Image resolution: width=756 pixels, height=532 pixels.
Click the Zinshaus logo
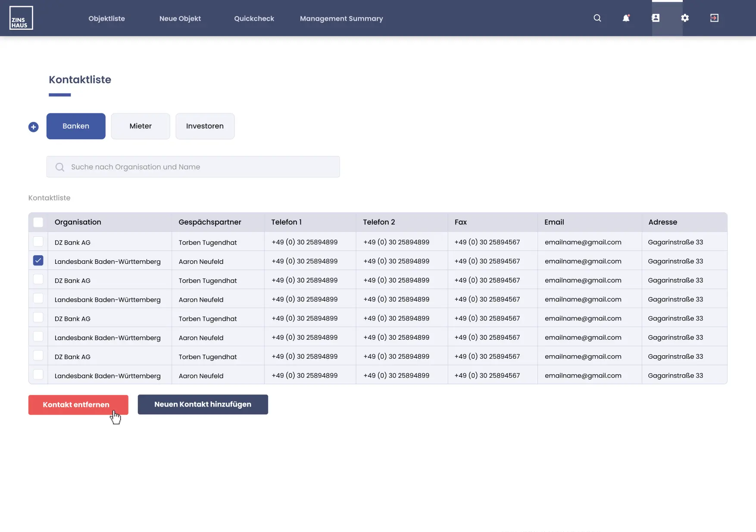[21, 18]
